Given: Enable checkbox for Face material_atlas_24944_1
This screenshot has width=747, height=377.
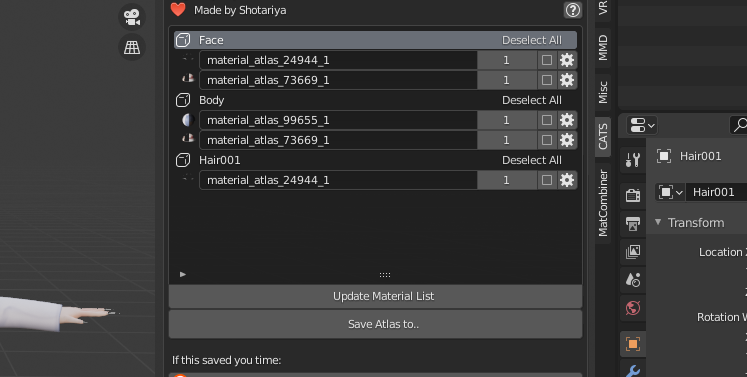Looking at the screenshot, I should coord(547,60).
